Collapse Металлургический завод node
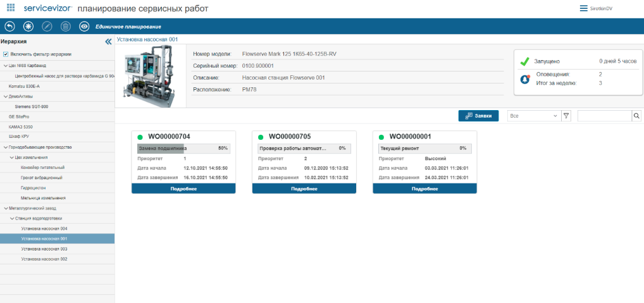The height and width of the screenshot is (303, 644). point(5,208)
